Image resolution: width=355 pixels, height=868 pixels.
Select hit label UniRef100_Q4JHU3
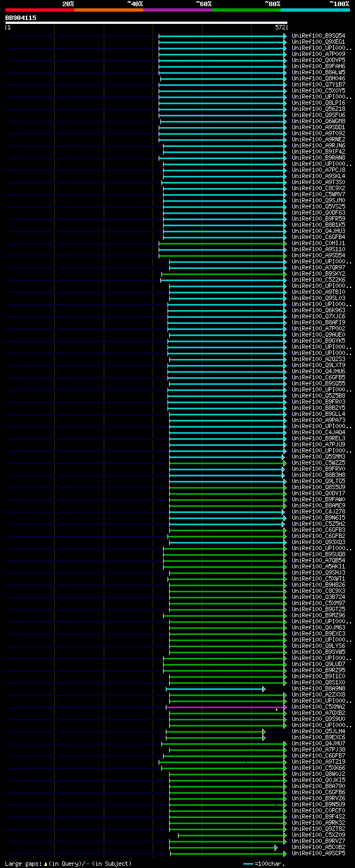click(x=318, y=231)
